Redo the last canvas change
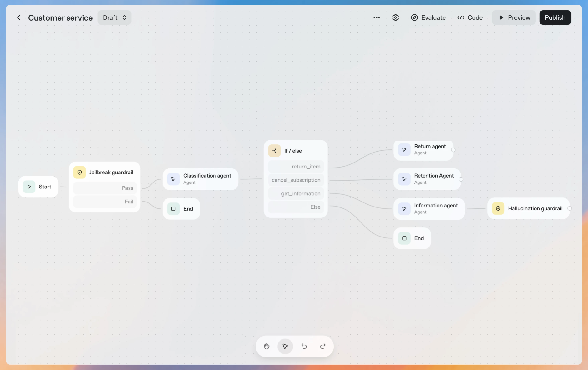The image size is (588, 370). 323,346
